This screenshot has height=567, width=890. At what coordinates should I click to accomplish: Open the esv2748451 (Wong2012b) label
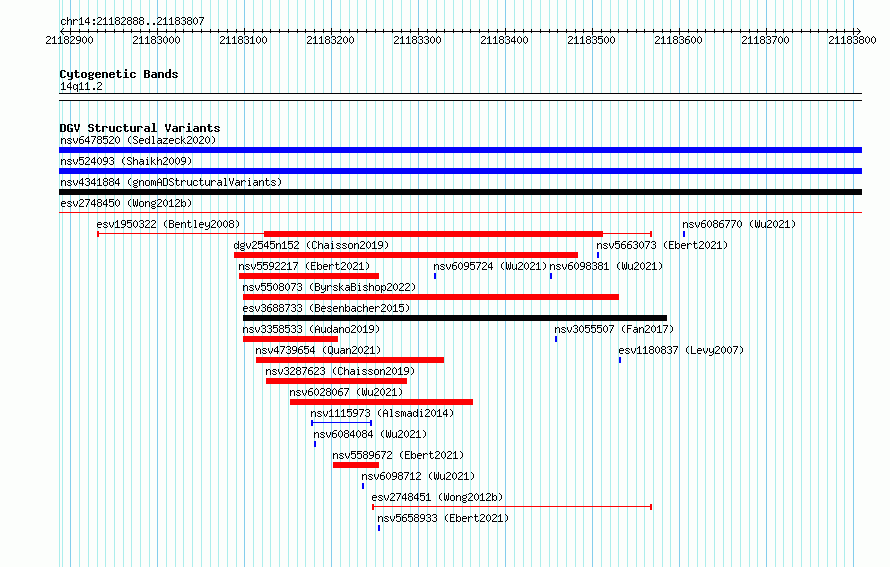coord(437,497)
